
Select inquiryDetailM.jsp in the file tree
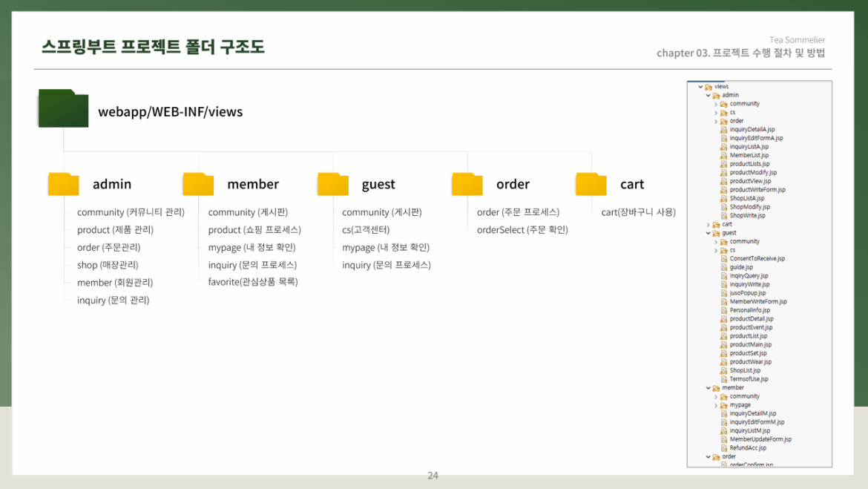click(753, 414)
